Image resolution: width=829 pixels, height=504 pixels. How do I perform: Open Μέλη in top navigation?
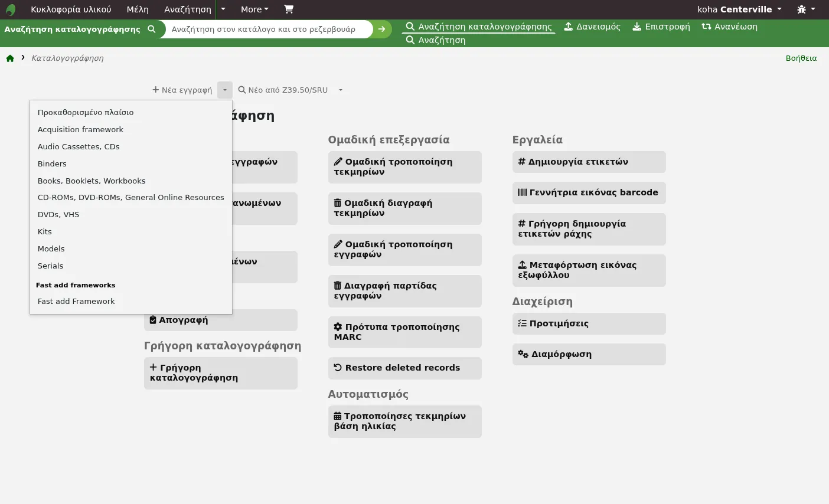click(138, 9)
